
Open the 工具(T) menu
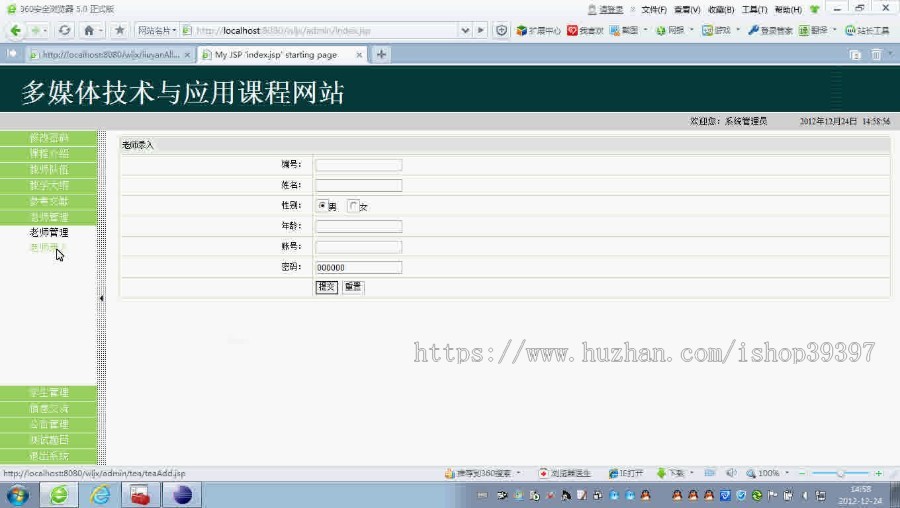click(754, 9)
